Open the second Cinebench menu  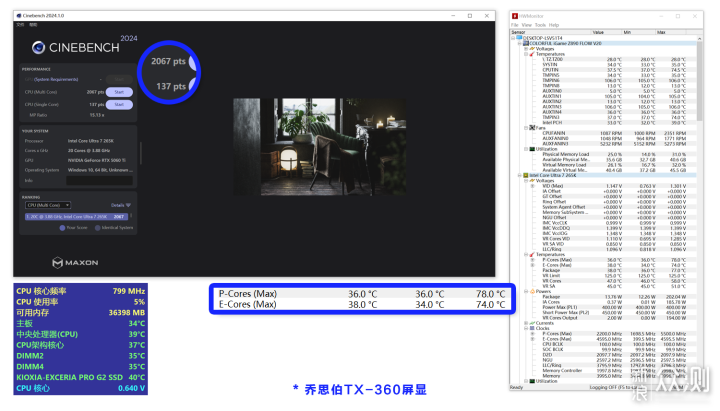pyautogui.click(x=33, y=25)
